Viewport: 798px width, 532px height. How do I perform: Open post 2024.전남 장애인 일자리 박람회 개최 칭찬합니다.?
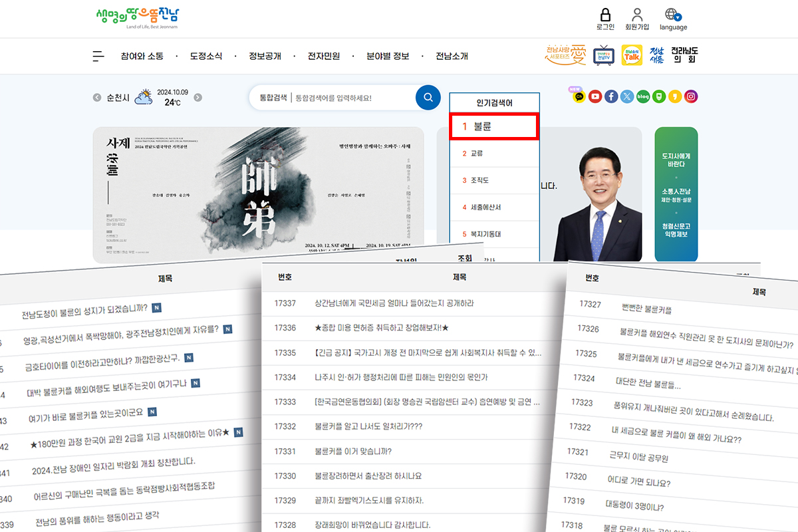[x=114, y=466]
